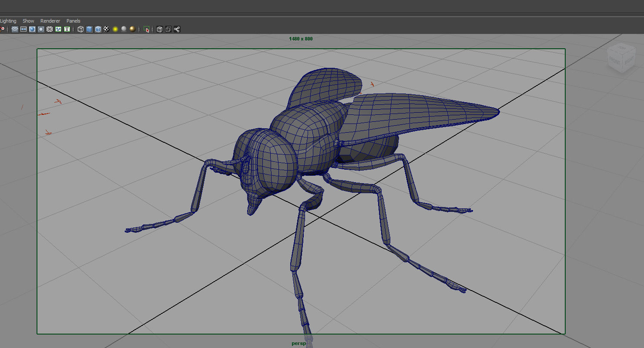This screenshot has width=644, height=348.
Task: Toggle the film gate icon
Action: [x=23, y=29]
